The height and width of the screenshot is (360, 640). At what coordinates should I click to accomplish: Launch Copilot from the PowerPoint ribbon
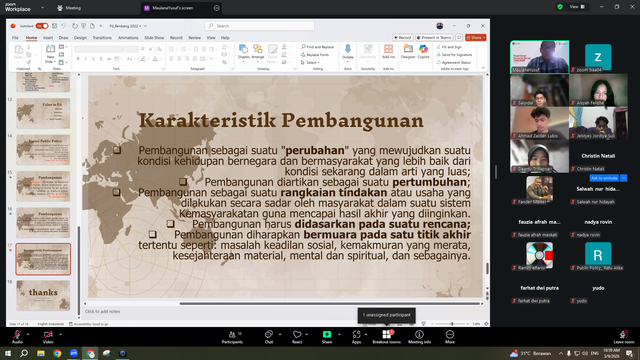[x=423, y=49]
